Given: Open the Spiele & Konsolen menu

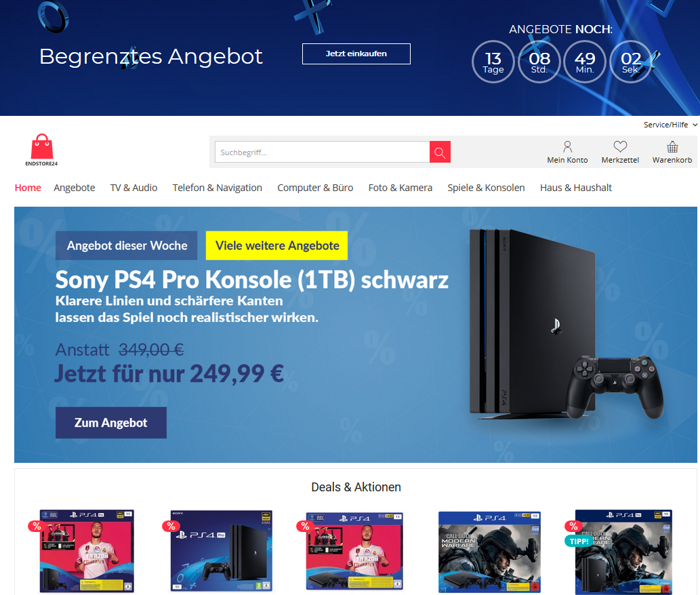Looking at the screenshot, I should 486,188.
